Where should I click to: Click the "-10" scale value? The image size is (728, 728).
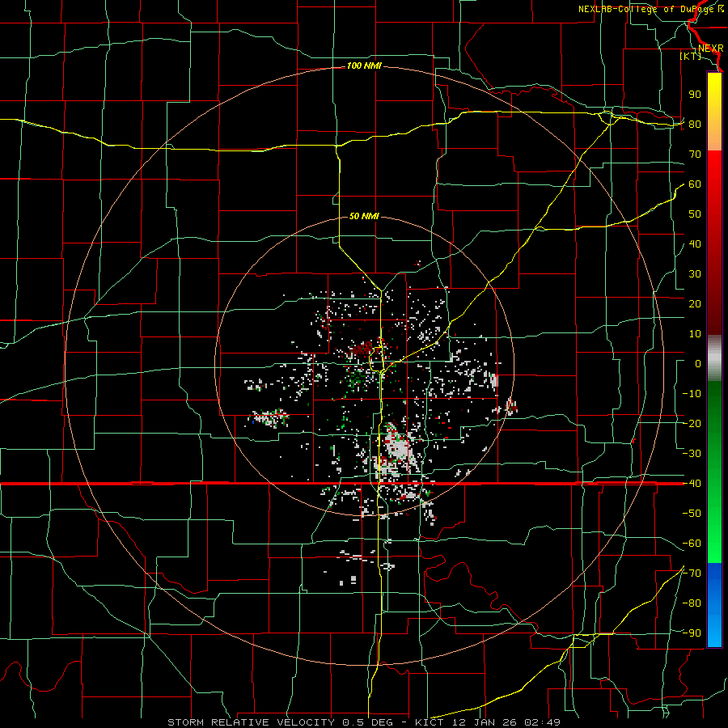pyautogui.click(x=692, y=394)
